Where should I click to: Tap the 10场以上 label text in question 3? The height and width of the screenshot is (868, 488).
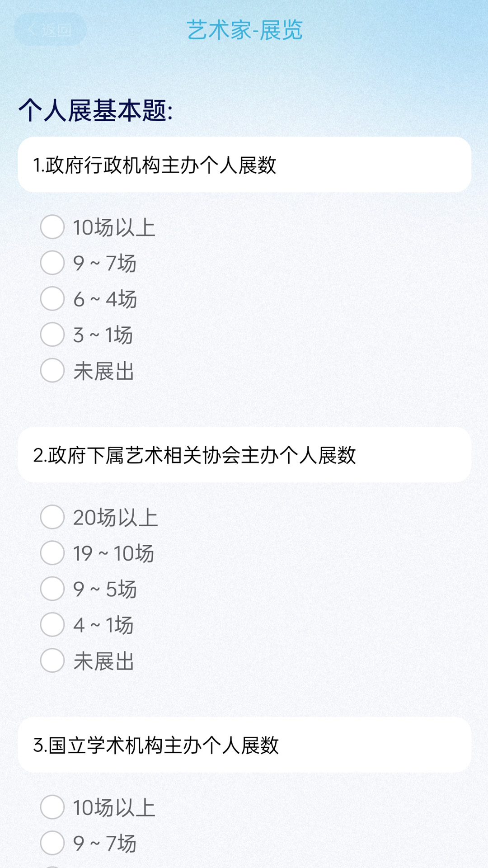(x=114, y=808)
